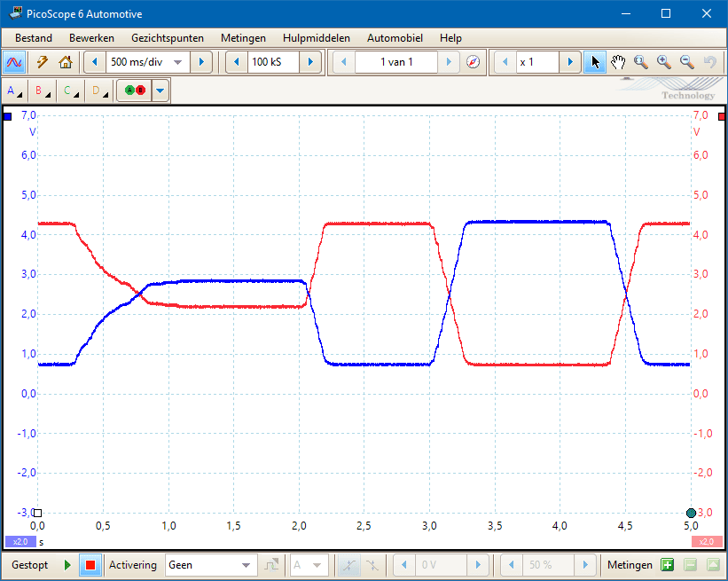Increase sample count with right arrow
This screenshot has width=728, height=581.
310,62
